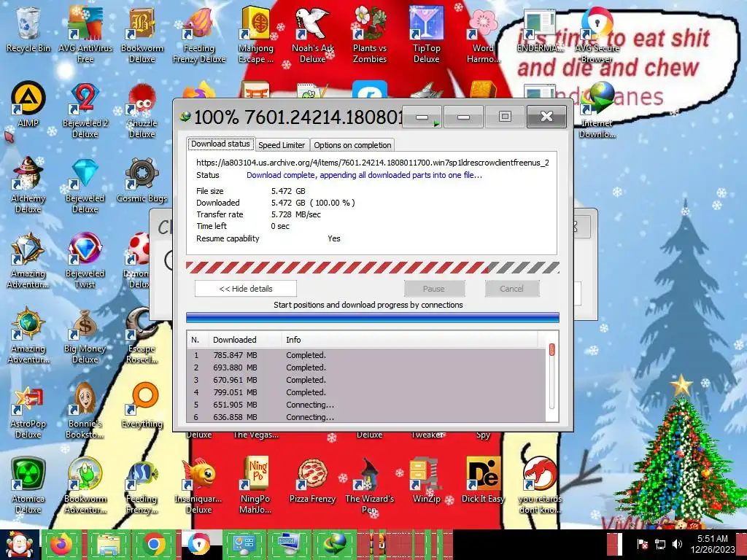Launch the WinZip desktop shortcut
This screenshot has height=560, width=747.
click(426, 481)
